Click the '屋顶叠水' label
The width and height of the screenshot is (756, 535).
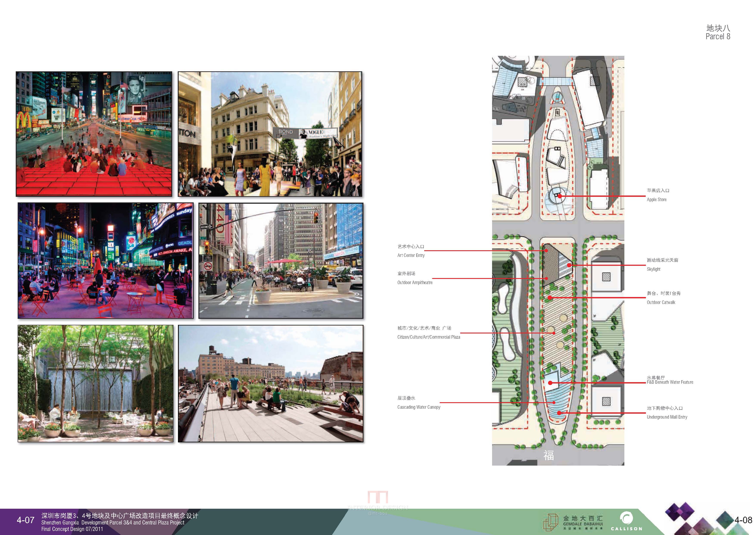tap(406, 398)
